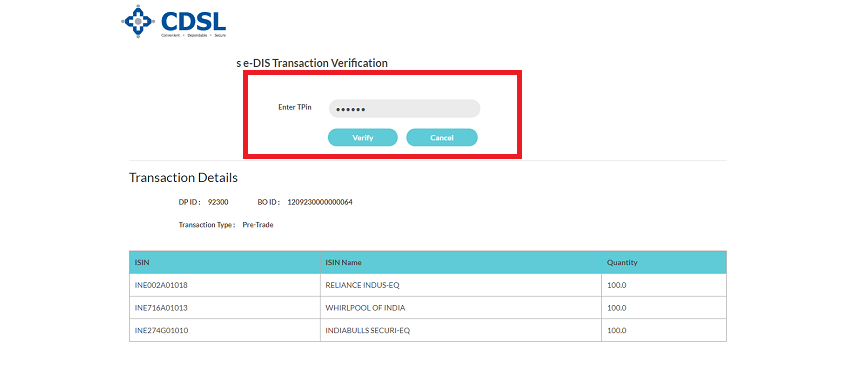Click the DP ID label
850x392 pixels.
[x=190, y=202]
